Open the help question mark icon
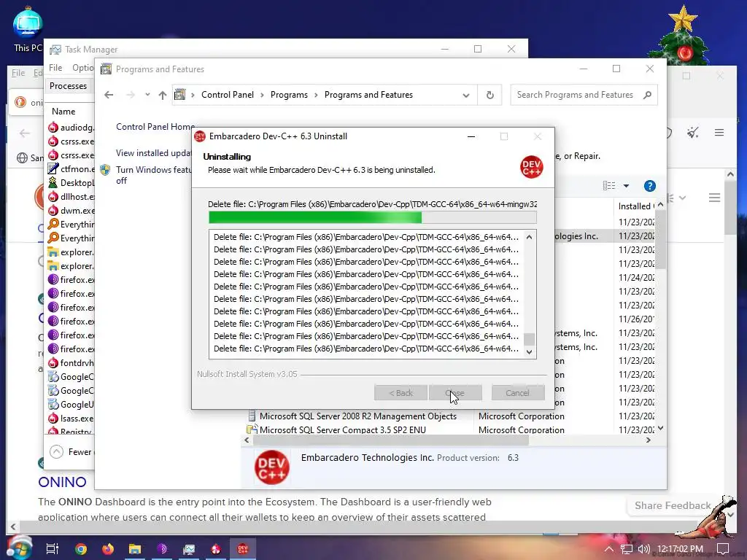This screenshot has height=560, width=747. 650,186
